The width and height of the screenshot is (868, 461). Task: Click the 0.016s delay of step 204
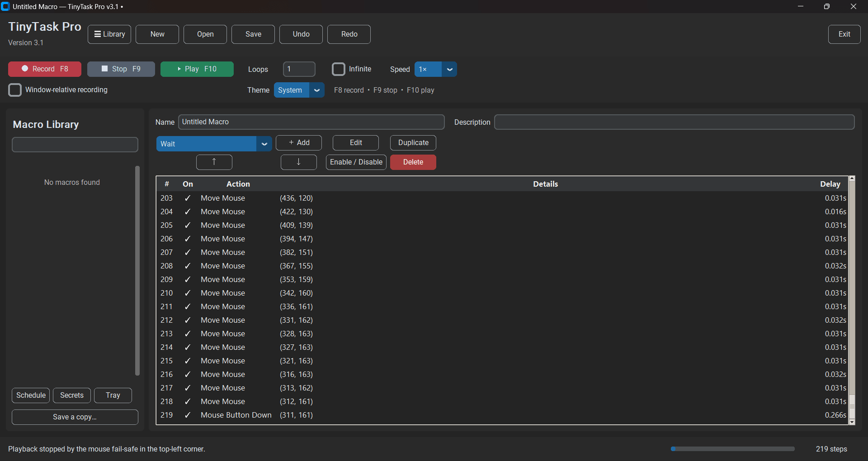click(835, 212)
